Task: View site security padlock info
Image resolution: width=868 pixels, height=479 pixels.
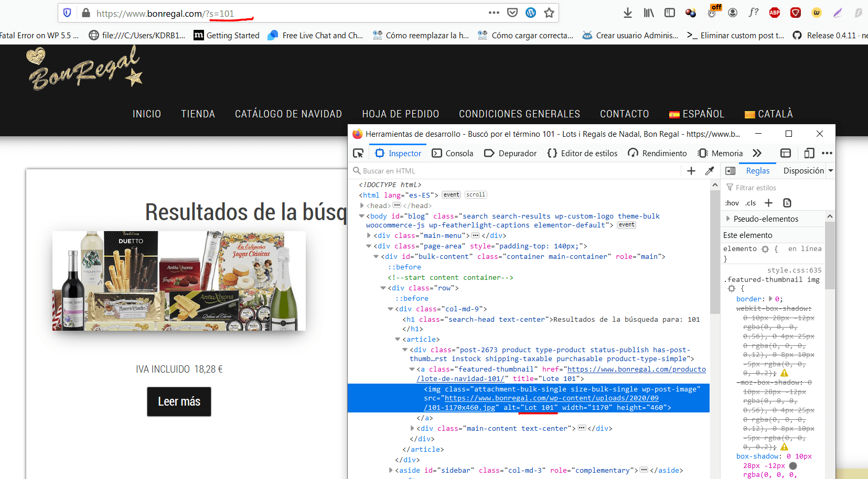Action: (x=85, y=13)
